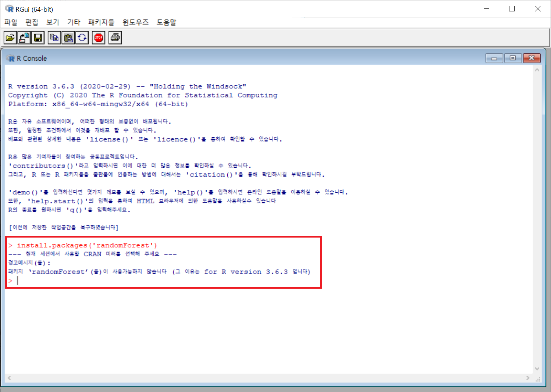
Task: Open the 편집 menu
Action: point(32,22)
